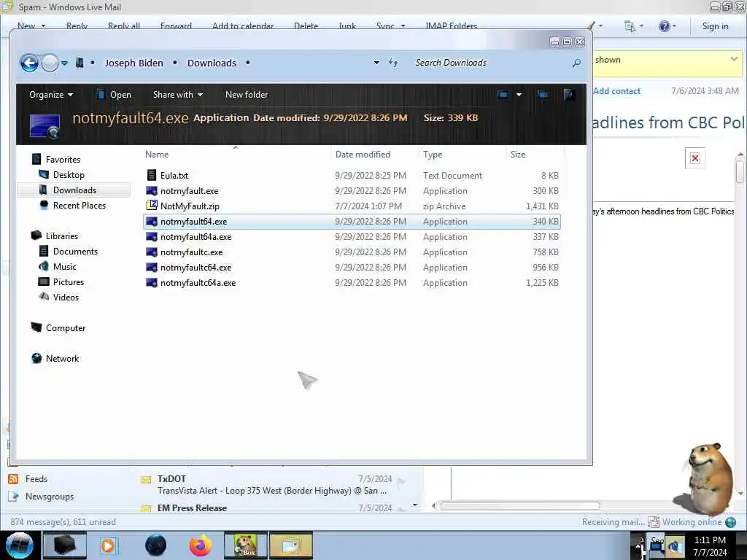
Task: Open Desktop in the navigation pane
Action: tap(68, 175)
